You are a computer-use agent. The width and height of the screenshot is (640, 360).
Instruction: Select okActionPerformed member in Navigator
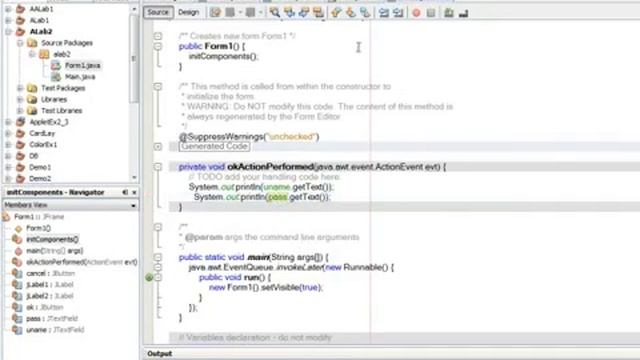tap(82, 262)
